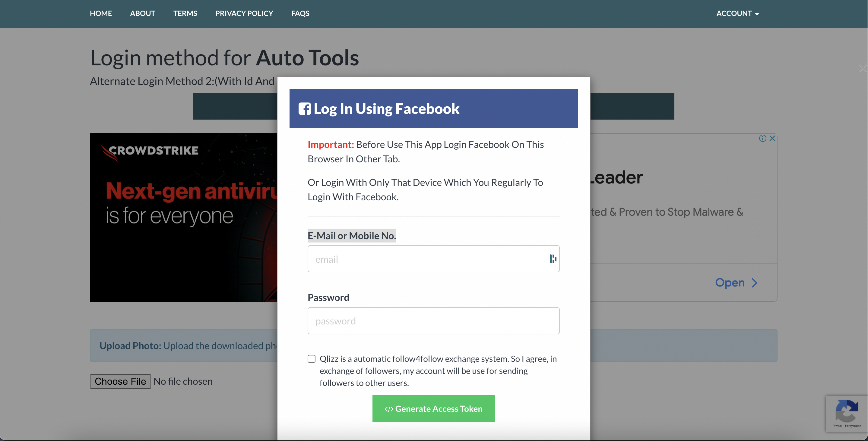Click the CrowdStrike advertisement thumbnail

(188, 217)
